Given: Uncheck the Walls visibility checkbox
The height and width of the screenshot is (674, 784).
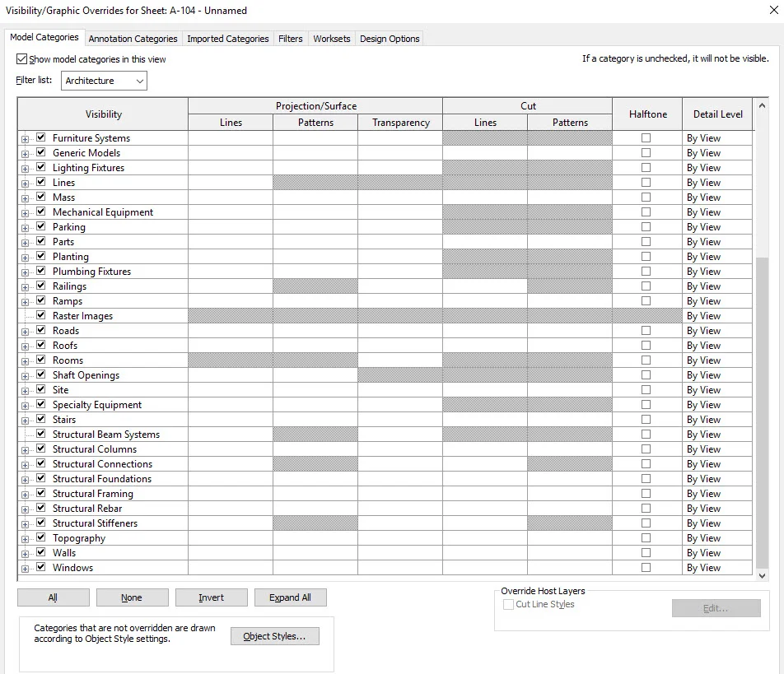Looking at the screenshot, I should pyautogui.click(x=41, y=552).
